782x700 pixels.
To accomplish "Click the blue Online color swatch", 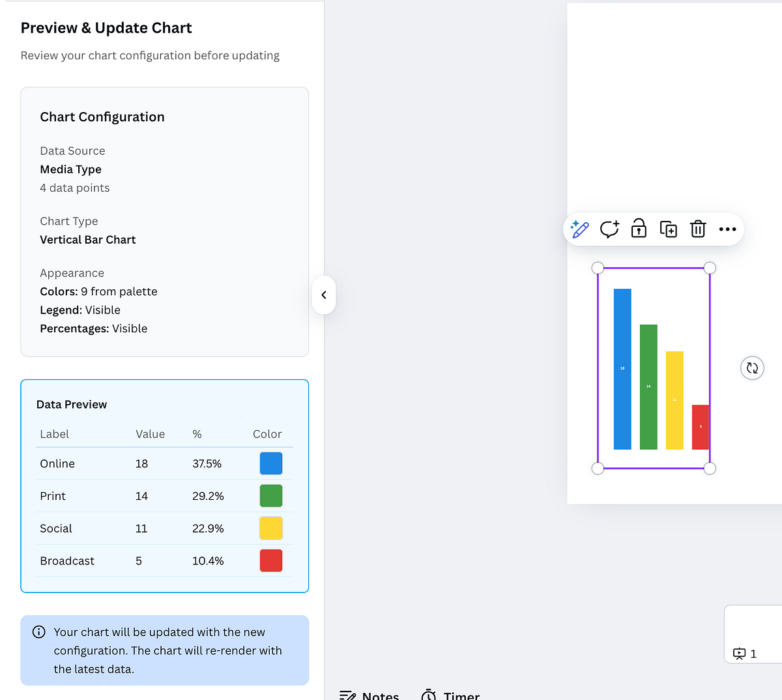I will [271, 463].
